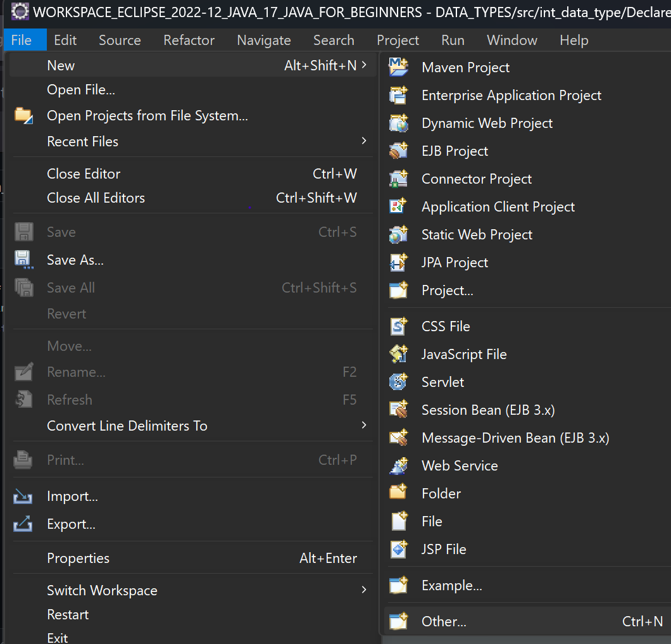Click the CSS File icon
Screen dimensions: 671x644
(398, 326)
